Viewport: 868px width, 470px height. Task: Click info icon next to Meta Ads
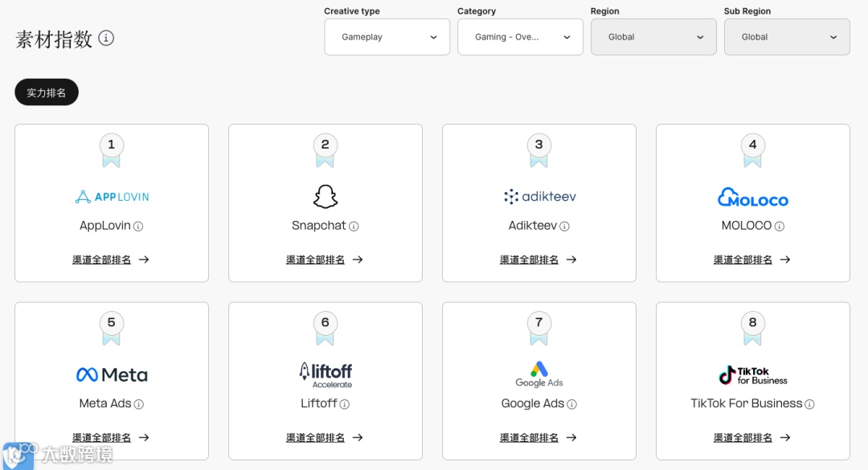[139, 404]
